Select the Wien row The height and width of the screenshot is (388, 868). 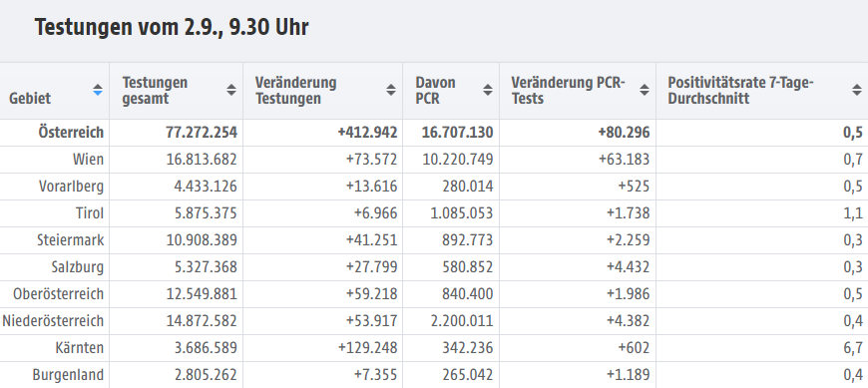coord(434,160)
